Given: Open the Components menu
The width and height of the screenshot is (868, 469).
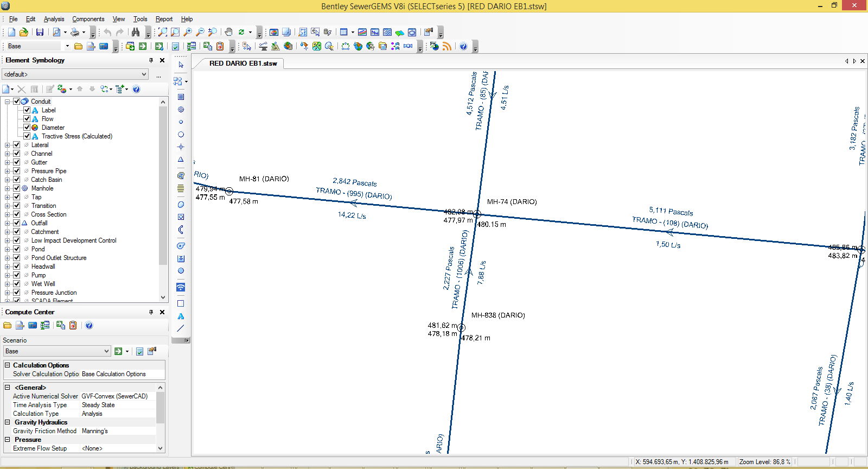Looking at the screenshot, I should 88,19.
